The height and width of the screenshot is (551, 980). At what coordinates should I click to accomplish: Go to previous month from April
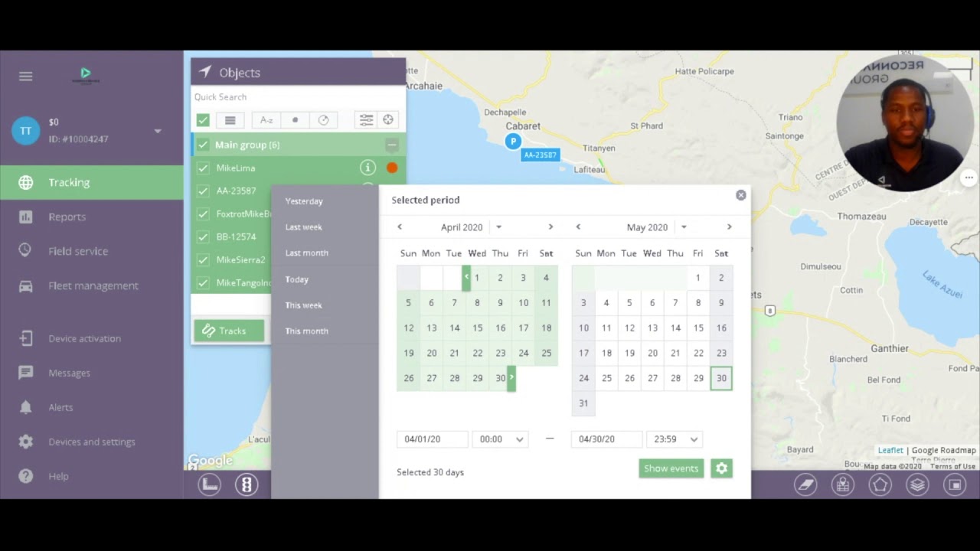tap(400, 227)
